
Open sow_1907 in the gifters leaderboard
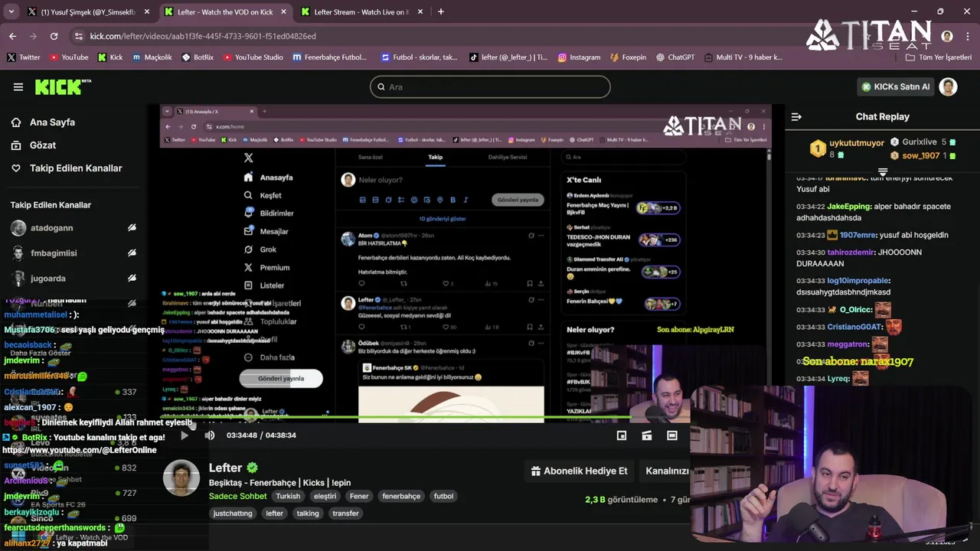921,155
